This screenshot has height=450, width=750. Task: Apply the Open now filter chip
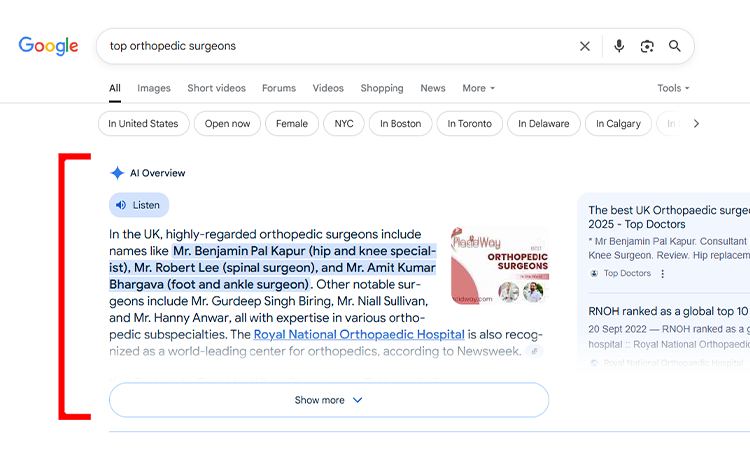[x=227, y=123]
